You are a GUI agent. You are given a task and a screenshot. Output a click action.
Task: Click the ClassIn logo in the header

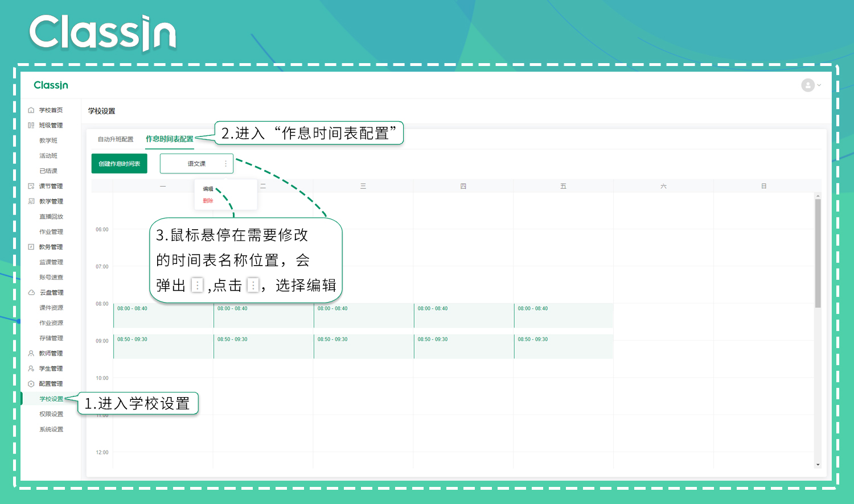tap(51, 85)
